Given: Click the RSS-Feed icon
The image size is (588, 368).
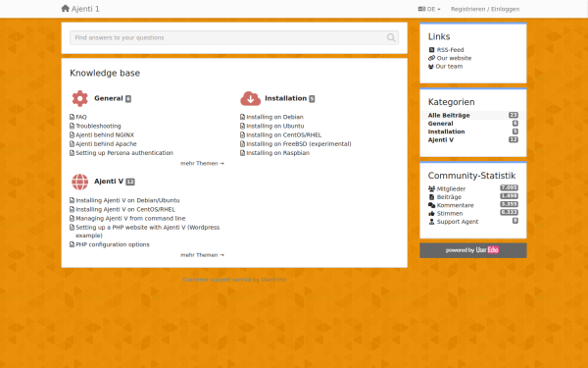Looking at the screenshot, I should click(x=431, y=50).
